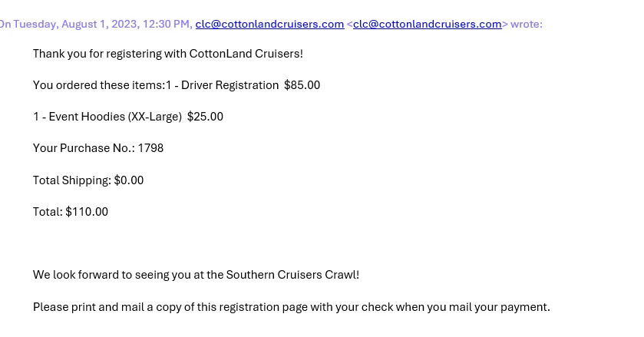Click the 'Event Hoodies (XX-Large)' item
Screen dimensions: 644x337
115,117
